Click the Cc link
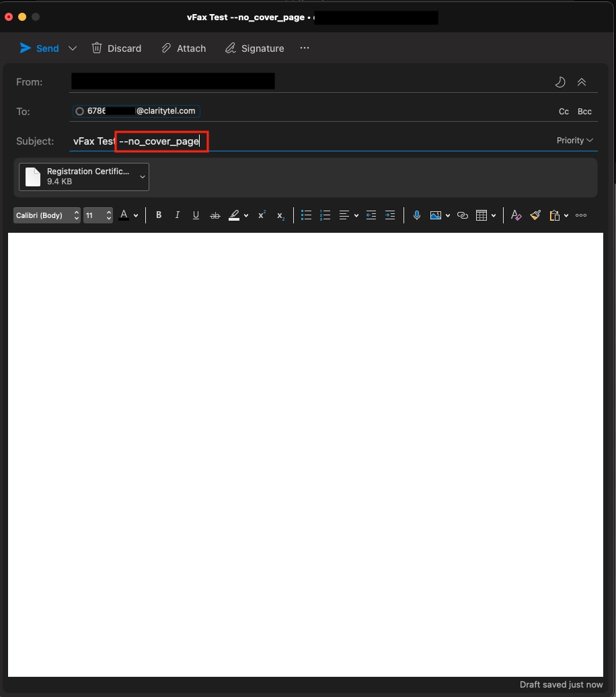Viewport: 616px width, 697px height. (x=564, y=112)
